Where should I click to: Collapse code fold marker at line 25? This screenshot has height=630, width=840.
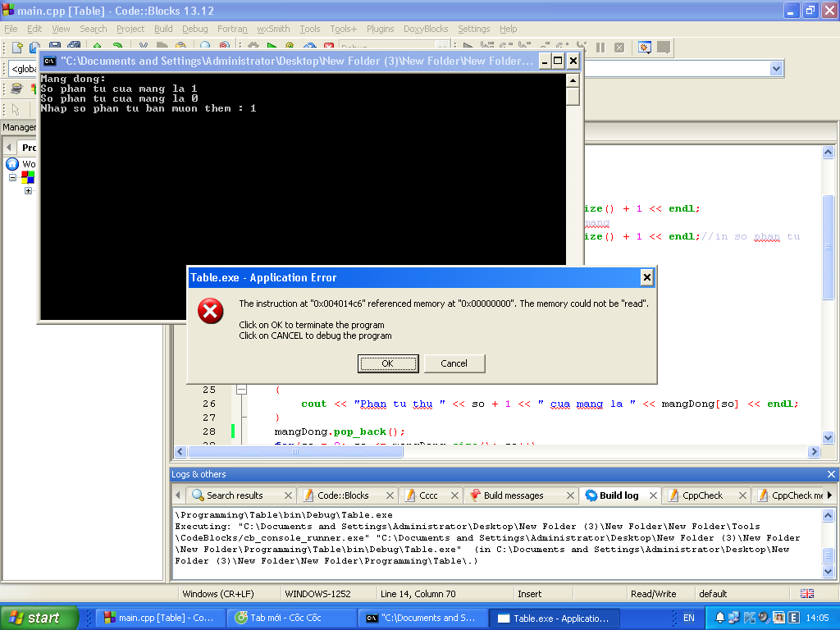click(241, 390)
